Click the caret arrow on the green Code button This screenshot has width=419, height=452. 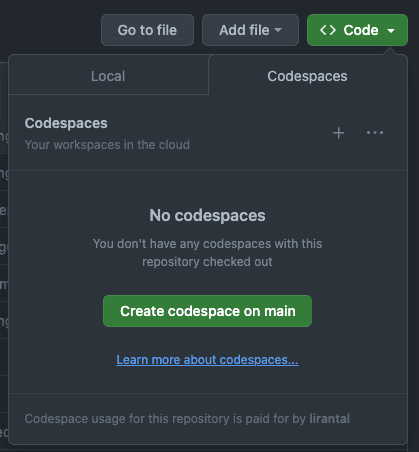(391, 31)
